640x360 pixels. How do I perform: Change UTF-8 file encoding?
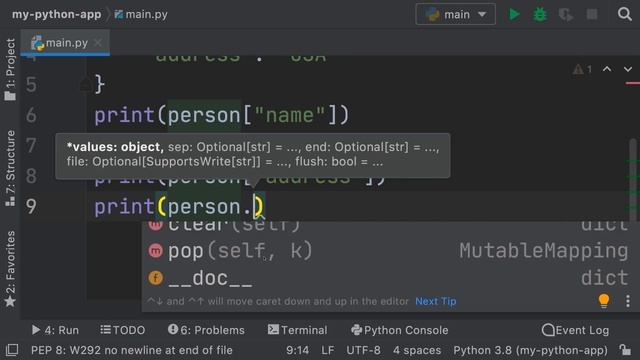pos(363,350)
